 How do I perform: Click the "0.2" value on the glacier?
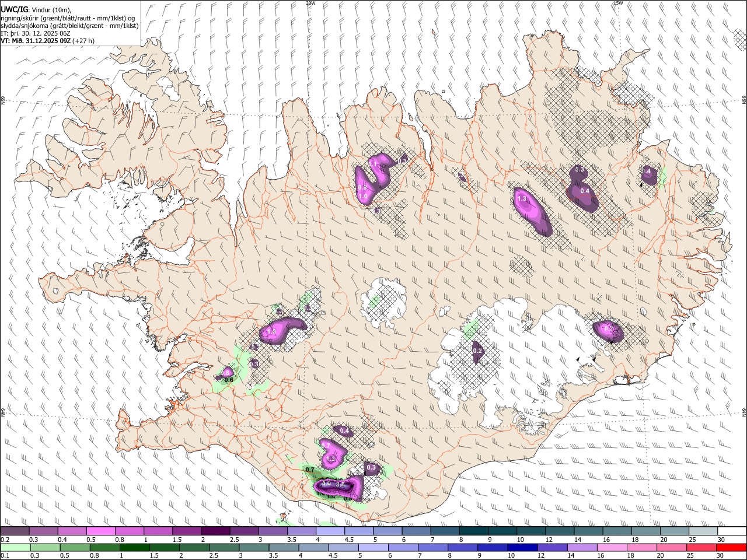[x=477, y=351]
